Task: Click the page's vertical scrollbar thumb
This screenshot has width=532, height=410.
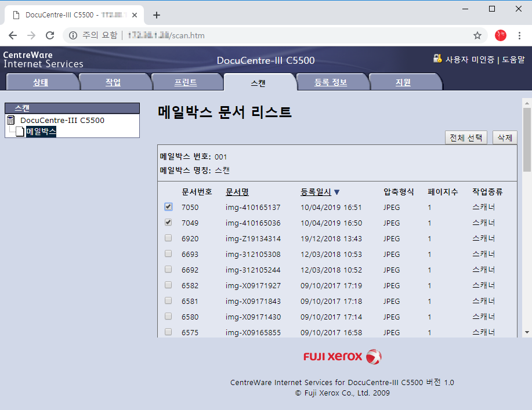Action: click(x=527, y=140)
